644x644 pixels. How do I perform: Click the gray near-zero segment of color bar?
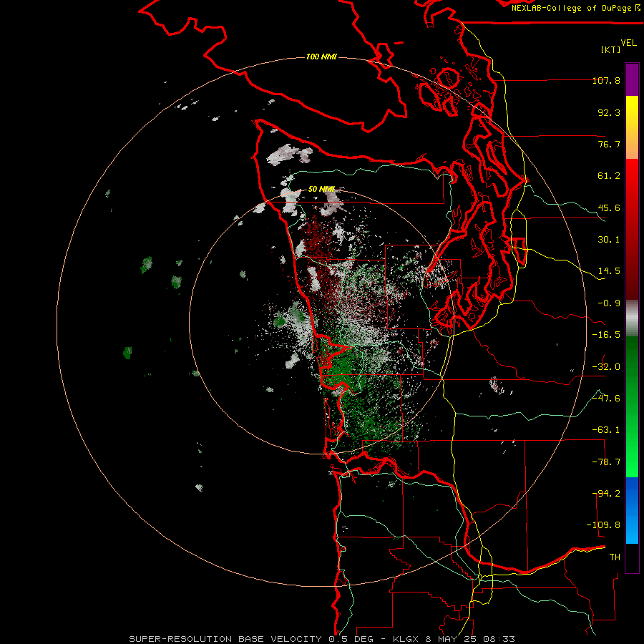(x=632, y=318)
